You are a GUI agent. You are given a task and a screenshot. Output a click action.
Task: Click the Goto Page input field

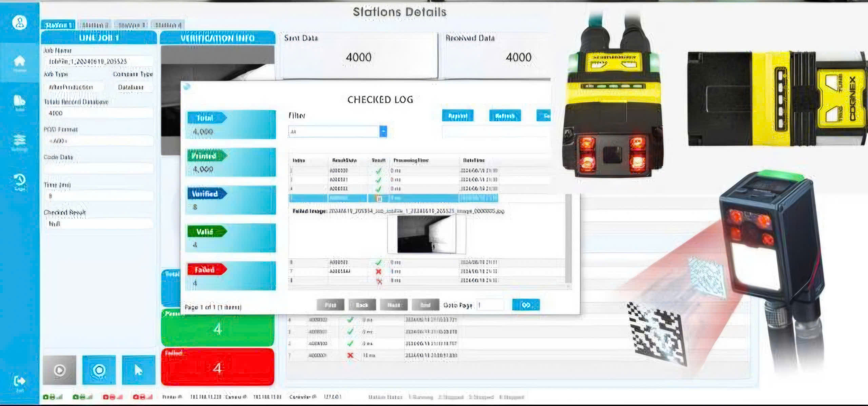[x=490, y=305]
